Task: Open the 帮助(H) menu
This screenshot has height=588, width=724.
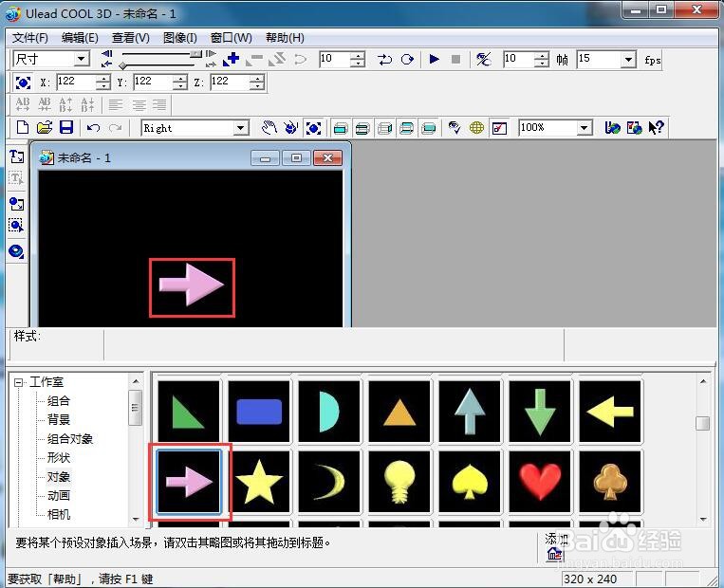Action: click(x=285, y=38)
